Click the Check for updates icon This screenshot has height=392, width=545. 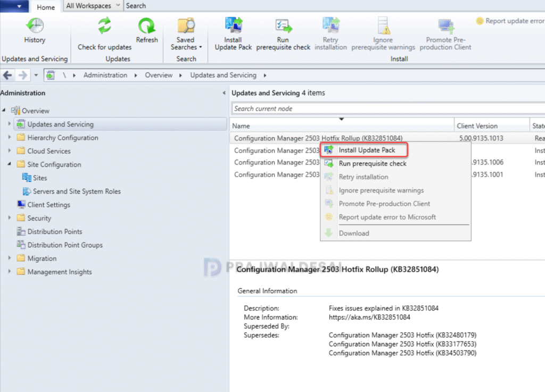click(x=104, y=26)
